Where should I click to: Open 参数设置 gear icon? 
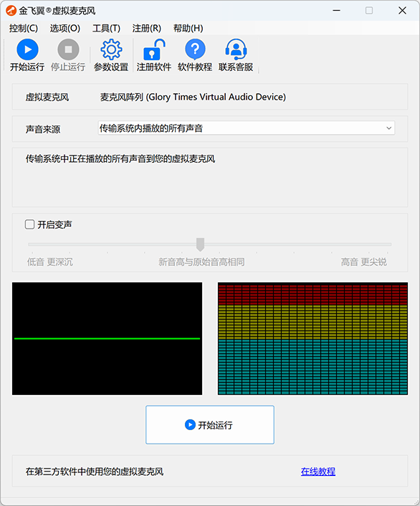pos(111,49)
